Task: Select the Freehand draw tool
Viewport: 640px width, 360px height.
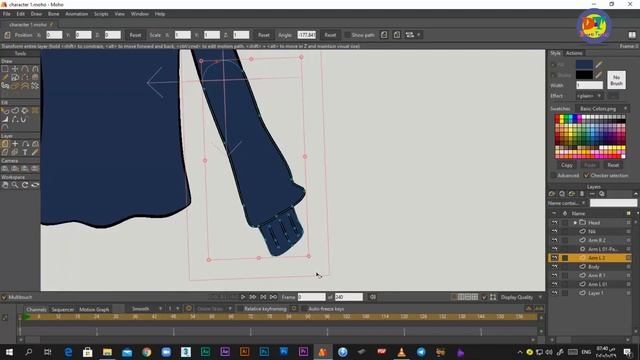Action: click(x=5, y=77)
